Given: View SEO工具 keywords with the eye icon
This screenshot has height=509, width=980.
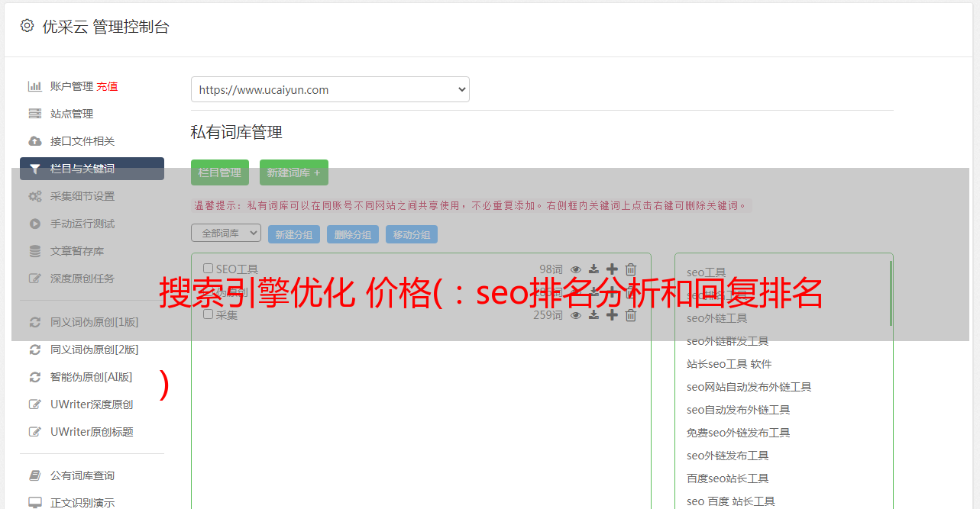Looking at the screenshot, I should point(576,269).
